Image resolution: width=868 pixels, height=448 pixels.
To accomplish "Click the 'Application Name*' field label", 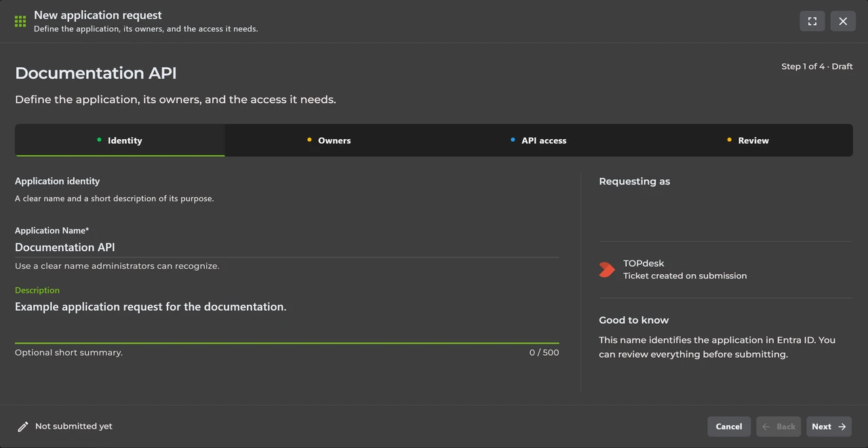I will point(52,231).
